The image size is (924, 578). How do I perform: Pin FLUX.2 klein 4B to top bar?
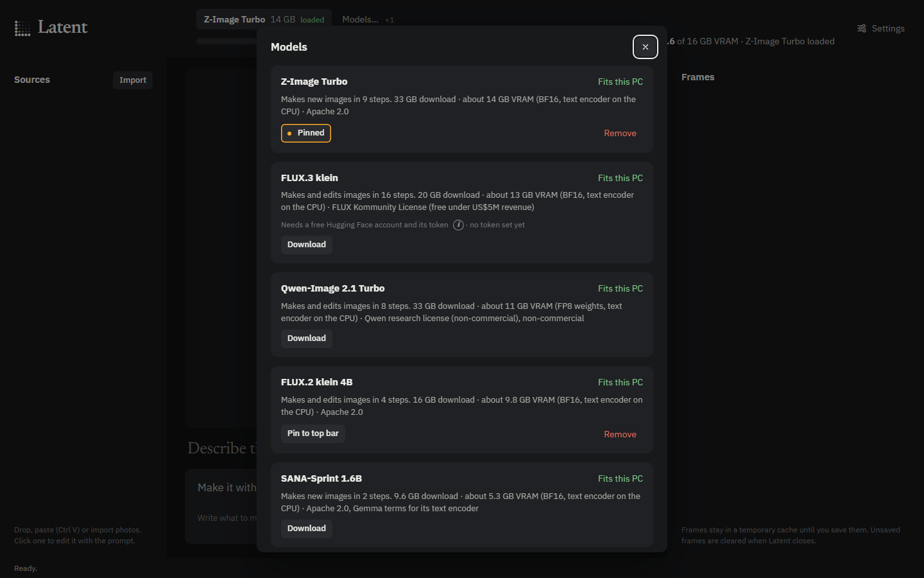pos(313,433)
